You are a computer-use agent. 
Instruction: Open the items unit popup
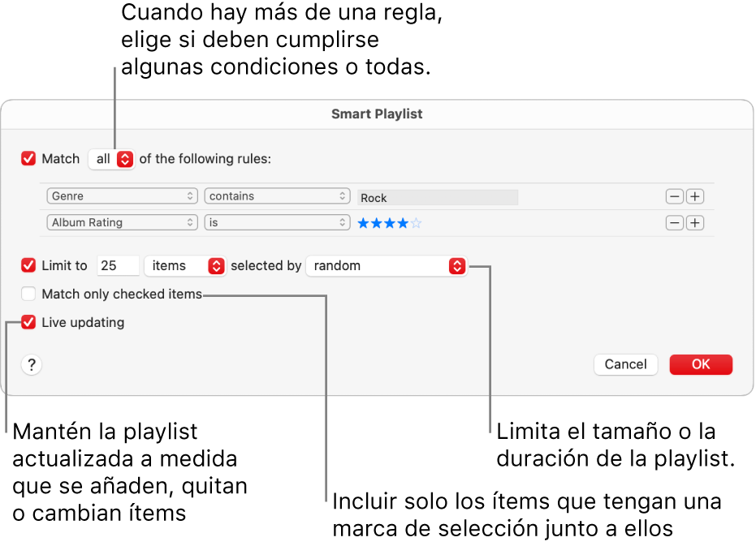(x=185, y=266)
